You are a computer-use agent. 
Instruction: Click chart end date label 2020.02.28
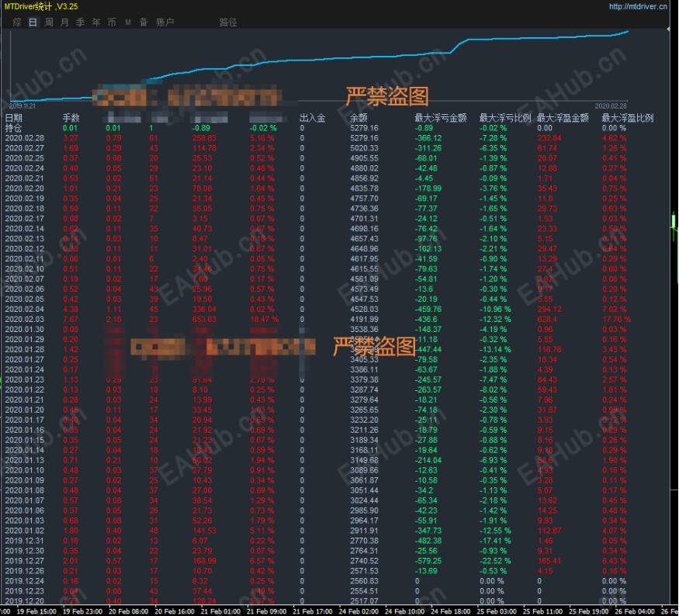pos(611,106)
